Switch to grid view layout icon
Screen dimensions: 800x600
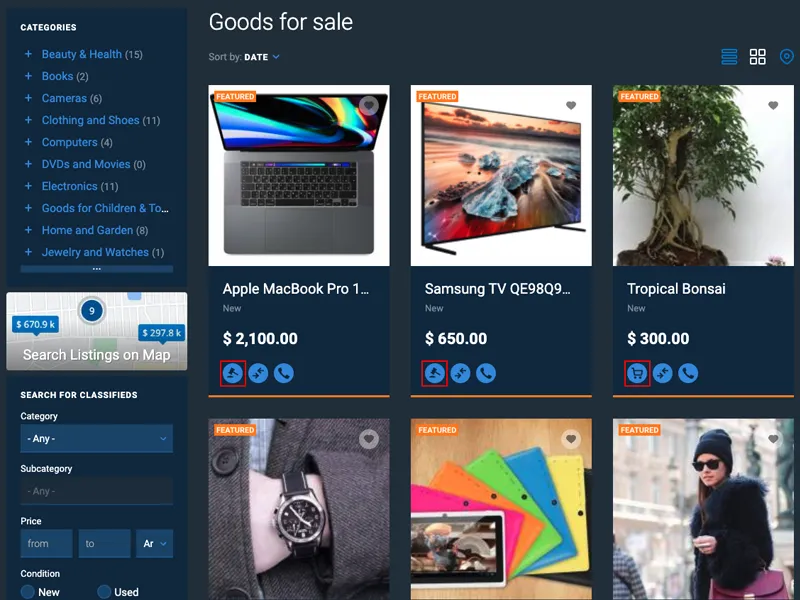click(758, 57)
